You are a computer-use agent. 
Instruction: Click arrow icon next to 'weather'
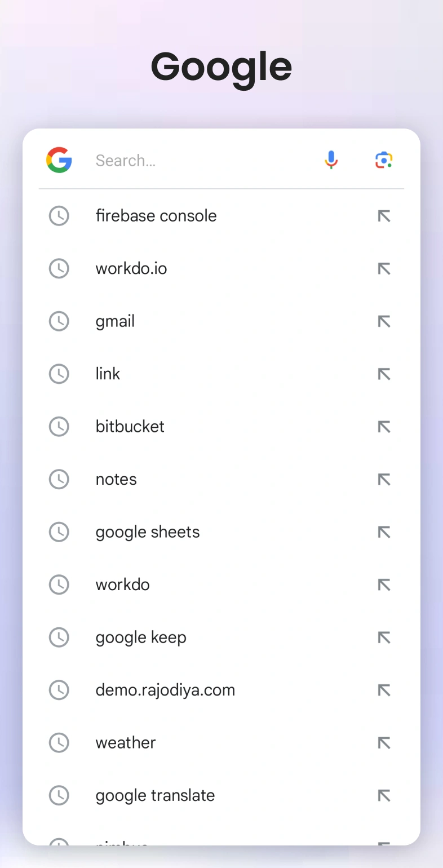point(384,743)
